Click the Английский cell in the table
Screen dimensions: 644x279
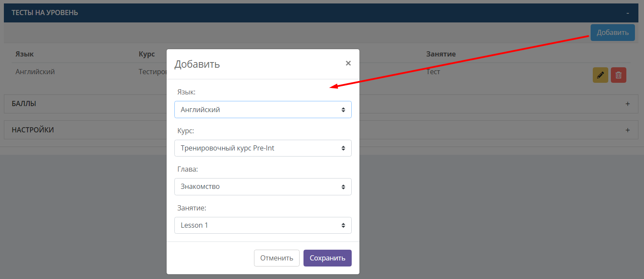(x=35, y=72)
